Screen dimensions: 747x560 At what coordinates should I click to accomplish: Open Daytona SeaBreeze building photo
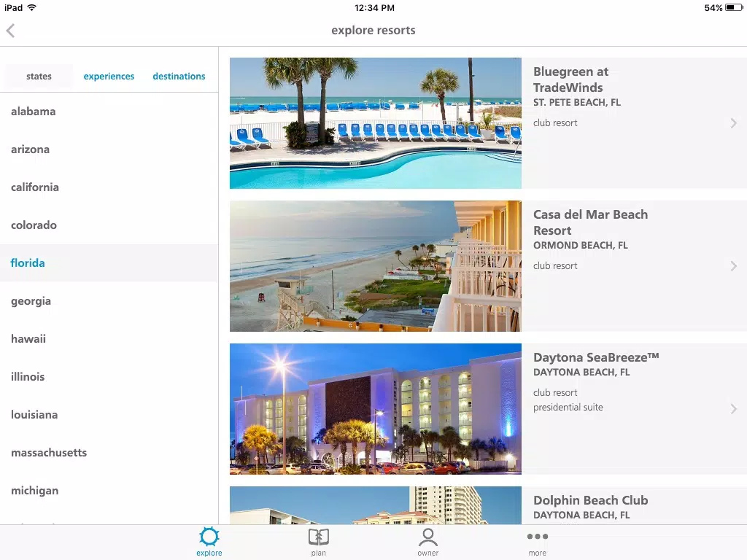pyautogui.click(x=376, y=409)
